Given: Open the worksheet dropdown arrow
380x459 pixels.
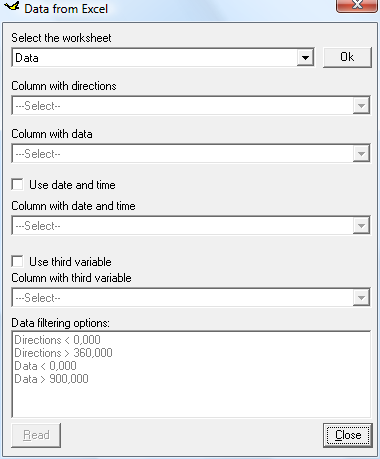Looking at the screenshot, I should (305, 58).
